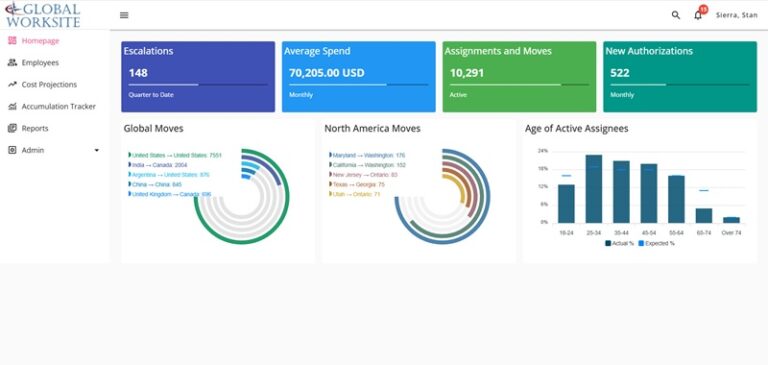Toggle China → China legend entry

155,185
